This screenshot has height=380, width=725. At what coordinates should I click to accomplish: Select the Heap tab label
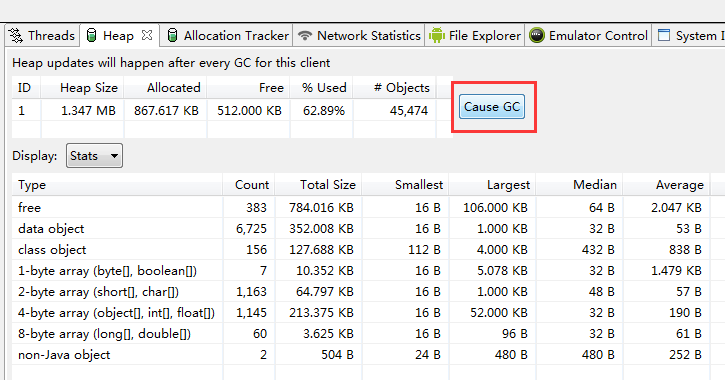pos(118,36)
